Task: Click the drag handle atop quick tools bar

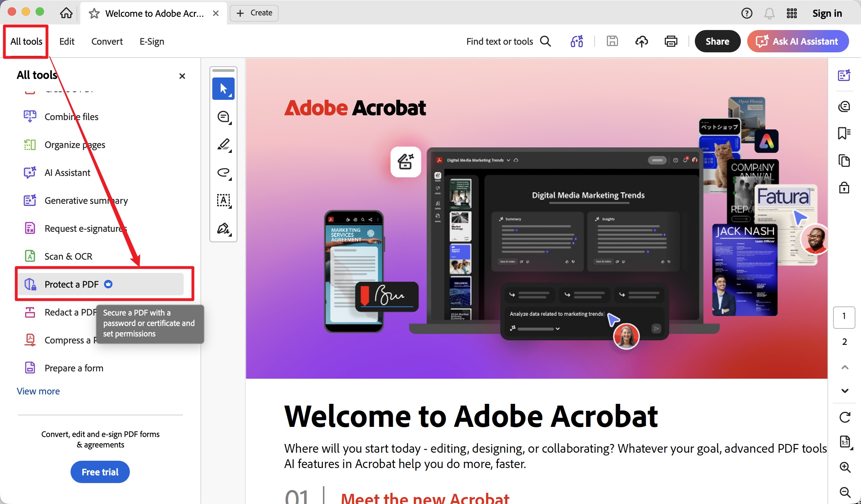Action: (223, 71)
